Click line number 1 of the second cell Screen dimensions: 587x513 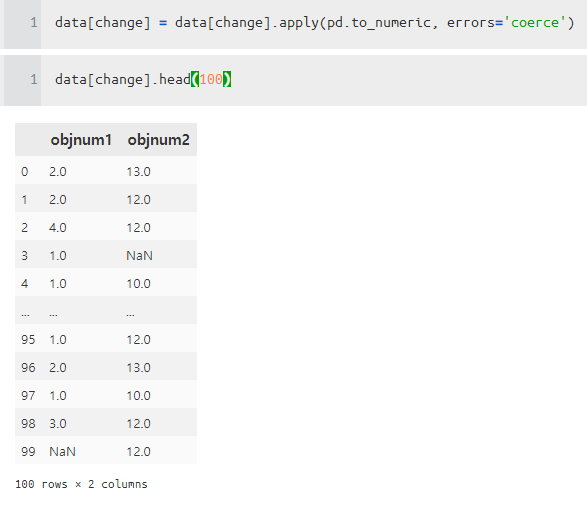click(x=34, y=79)
